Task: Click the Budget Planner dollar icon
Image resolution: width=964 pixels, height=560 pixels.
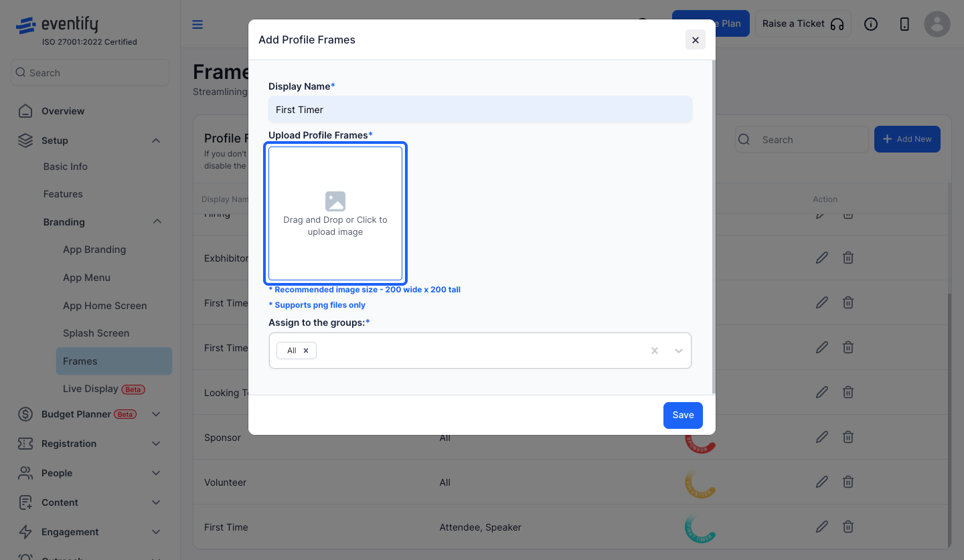Action: point(25,414)
